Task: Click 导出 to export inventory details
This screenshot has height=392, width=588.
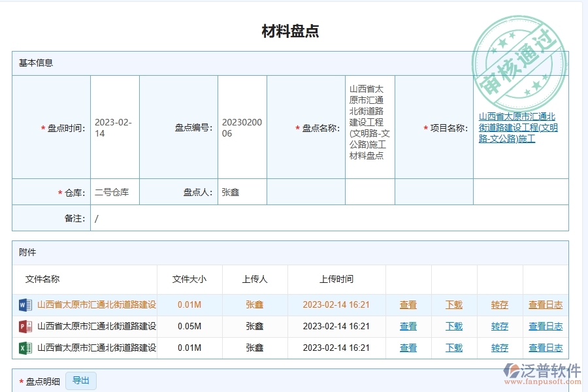Action: 82,380
